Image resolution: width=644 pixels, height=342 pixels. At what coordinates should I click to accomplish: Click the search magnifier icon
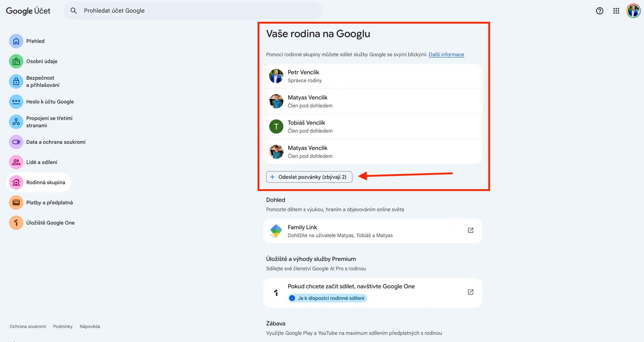[x=74, y=10]
